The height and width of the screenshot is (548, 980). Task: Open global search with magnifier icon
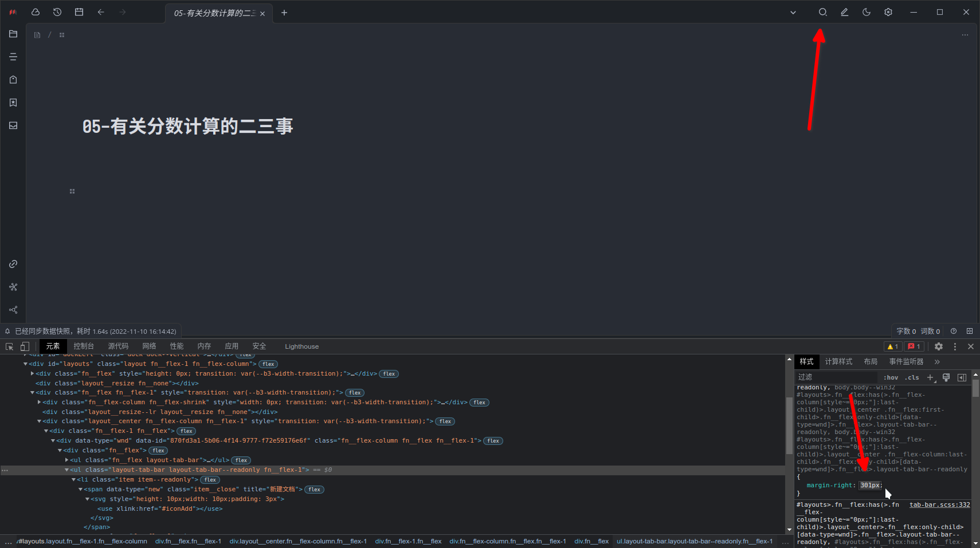(822, 12)
